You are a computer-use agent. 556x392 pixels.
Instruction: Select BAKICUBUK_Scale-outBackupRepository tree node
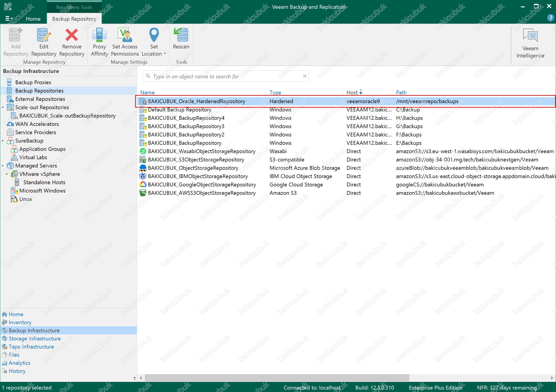click(x=67, y=116)
